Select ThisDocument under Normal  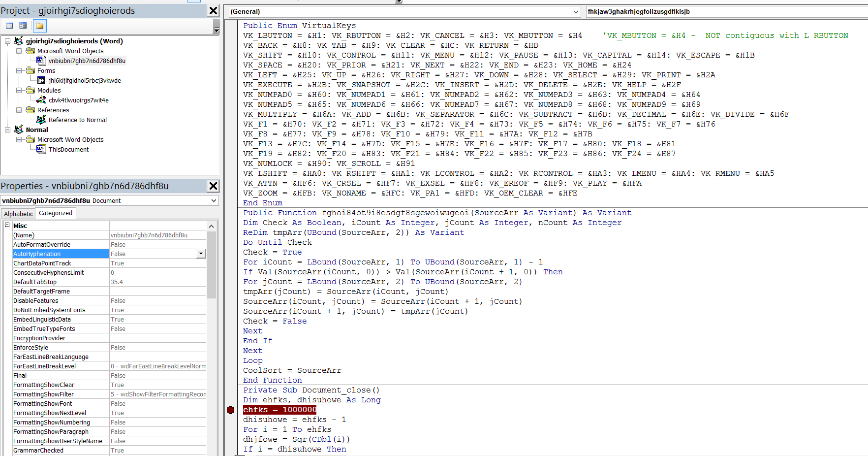[x=68, y=149]
